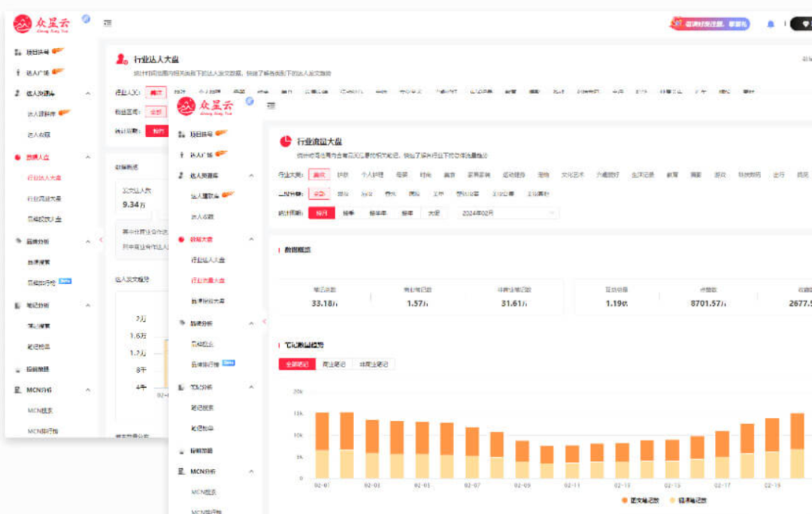The height and width of the screenshot is (514, 812).
Task: Select the 游戏 industry category
Action: (720, 175)
